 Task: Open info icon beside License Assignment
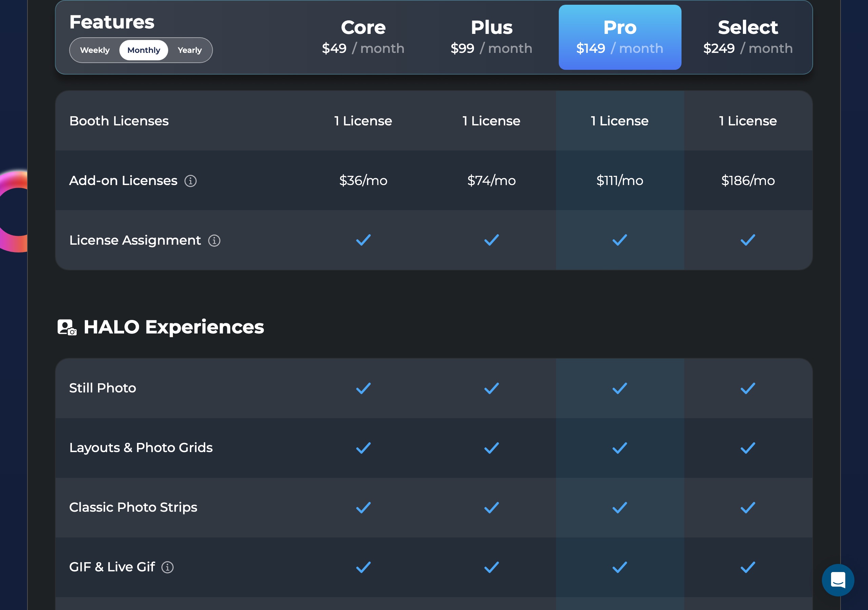point(214,241)
